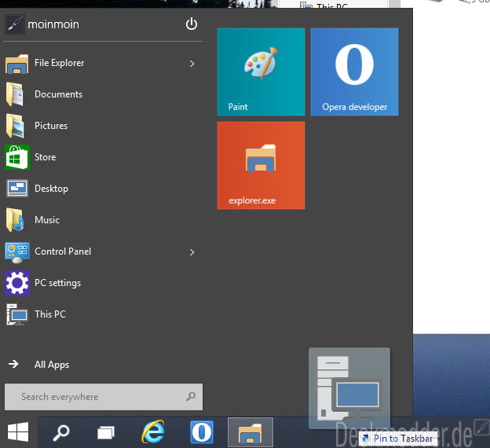Click the This PC label in Start list
Screen dimensions: 490x448
click(50, 314)
